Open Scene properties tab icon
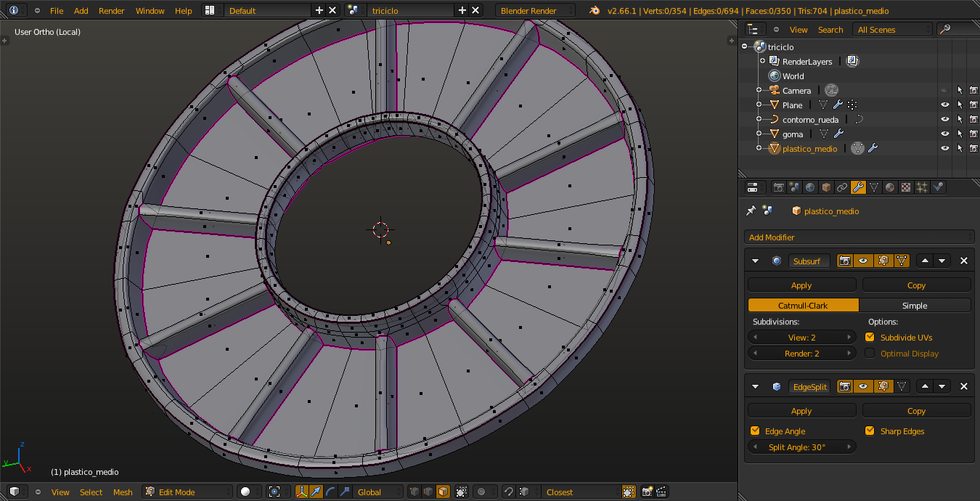Viewport: 980px width, 501px height. [x=794, y=187]
